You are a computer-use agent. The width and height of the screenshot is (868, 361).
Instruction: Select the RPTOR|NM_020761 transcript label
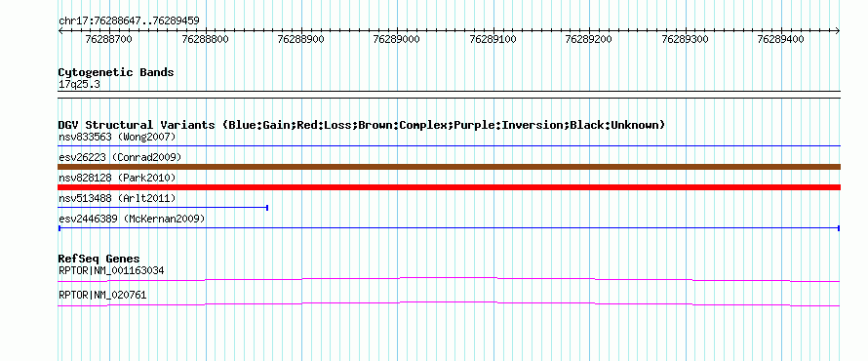pos(102,295)
